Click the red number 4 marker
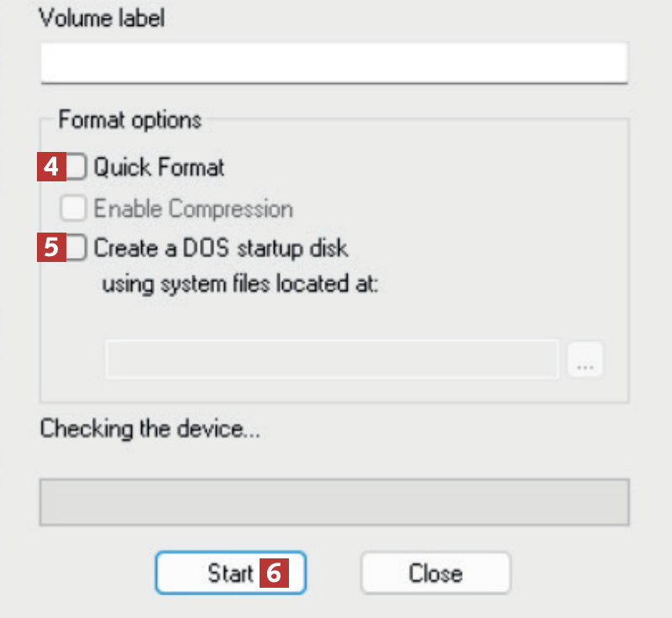This screenshot has height=618, width=672. 51,167
